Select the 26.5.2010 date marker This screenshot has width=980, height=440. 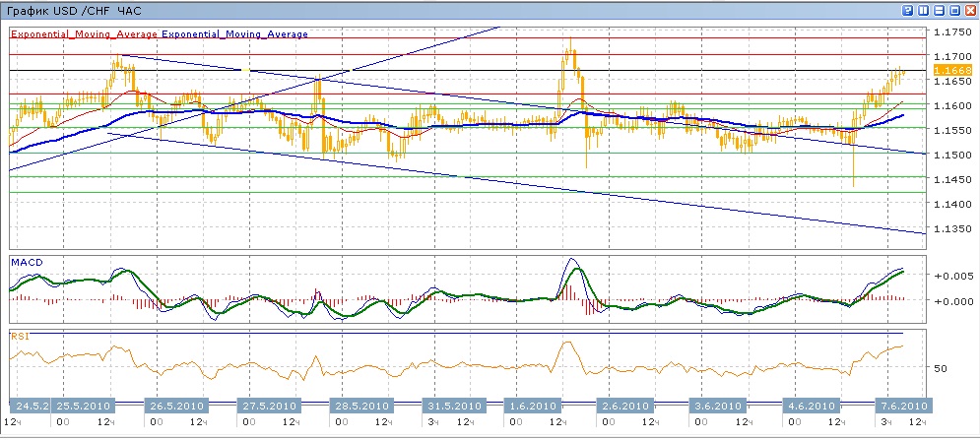point(177,406)
